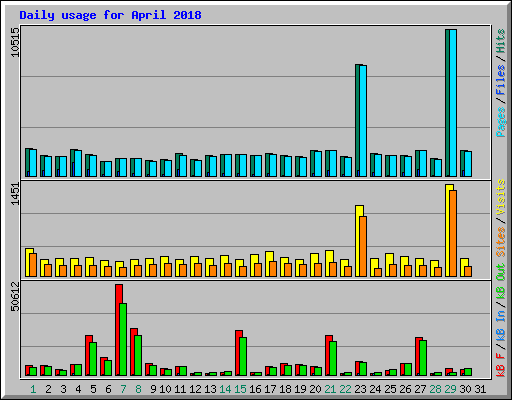Select day 19 on the x-axis
This screenshot has width=512, height=400.
300,389
